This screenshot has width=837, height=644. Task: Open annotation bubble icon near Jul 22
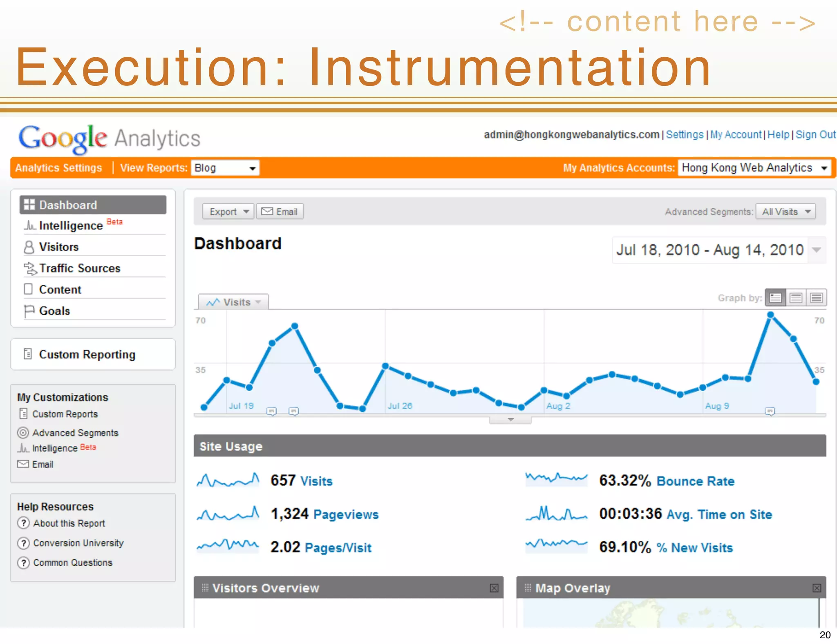(x=294, y=411)
